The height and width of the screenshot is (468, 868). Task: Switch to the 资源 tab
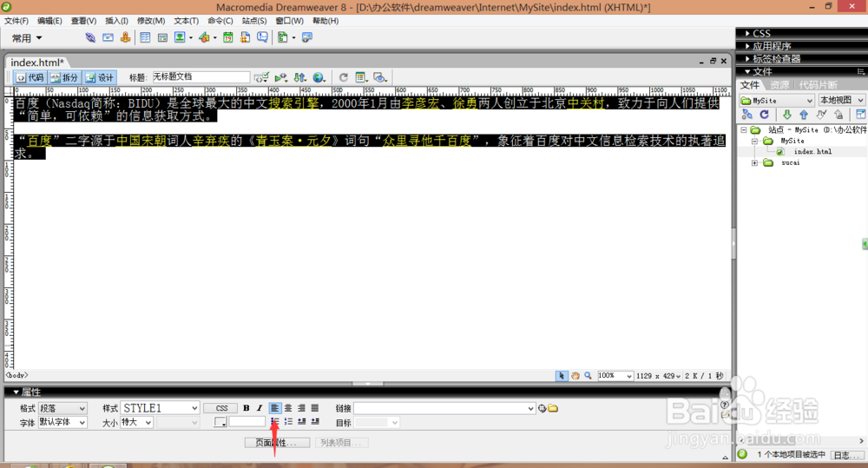[x=779, y=85]
